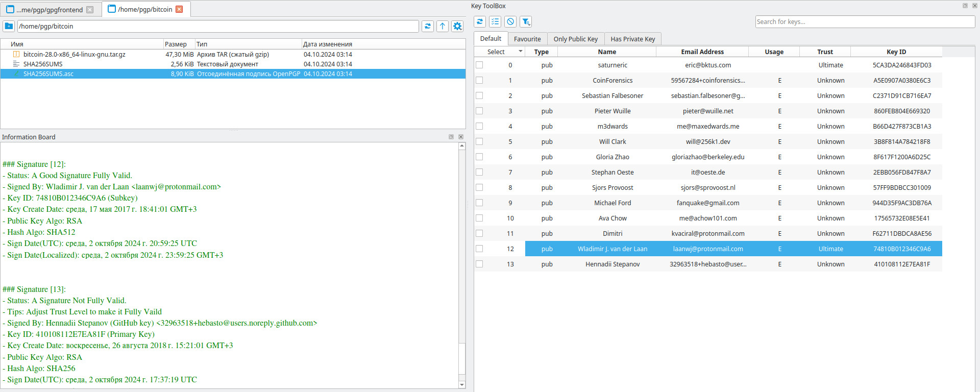980x392 pixels.
Task: Open the Has Private Key tab
Action: point(632,39)
